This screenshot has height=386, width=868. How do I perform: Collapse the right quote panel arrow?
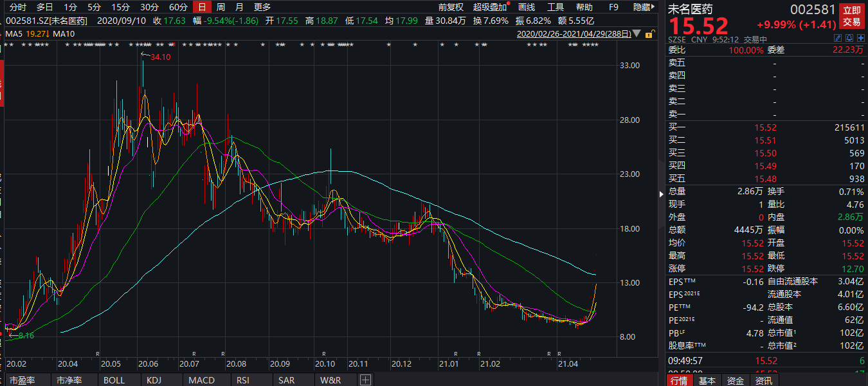pyautogui.click(x=662, y=194)
